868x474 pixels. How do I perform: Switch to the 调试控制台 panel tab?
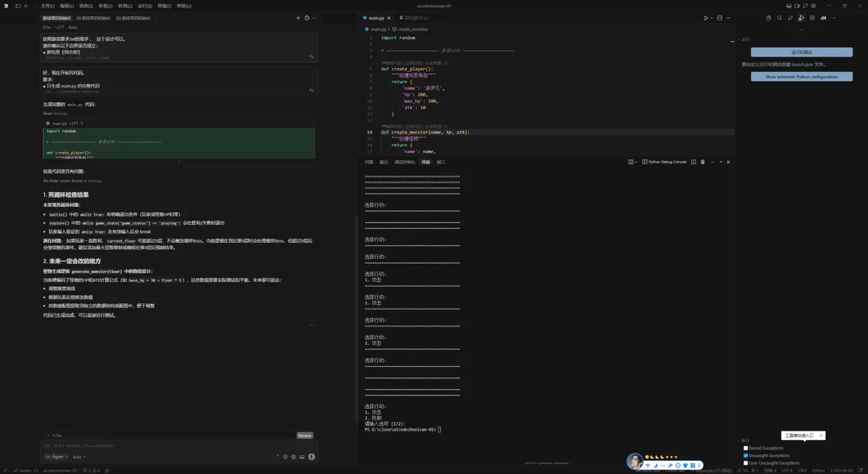pyautogui.click(x=405, y=162)
